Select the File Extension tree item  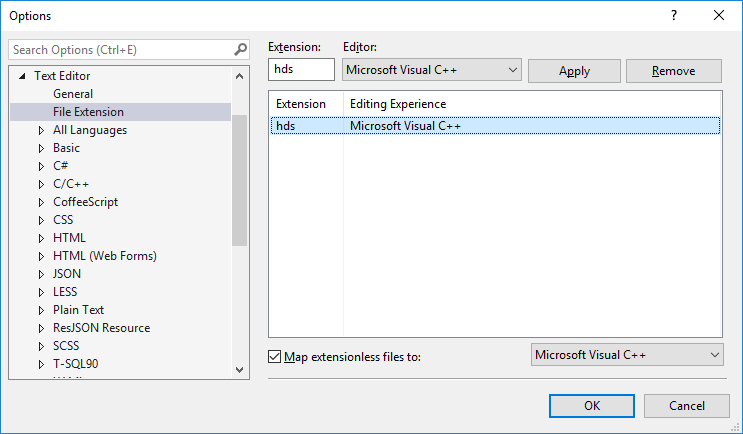pyautogui.click(x=88, y=112)
